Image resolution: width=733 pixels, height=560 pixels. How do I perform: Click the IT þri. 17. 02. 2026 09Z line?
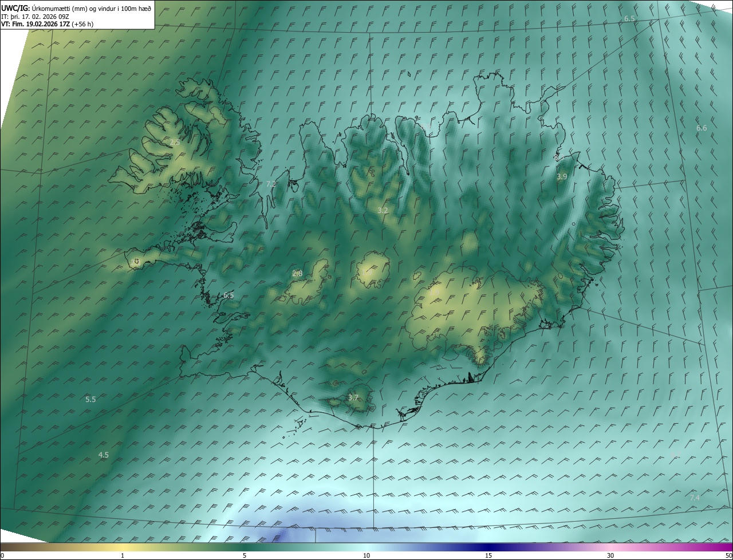(x=36, y=17)
